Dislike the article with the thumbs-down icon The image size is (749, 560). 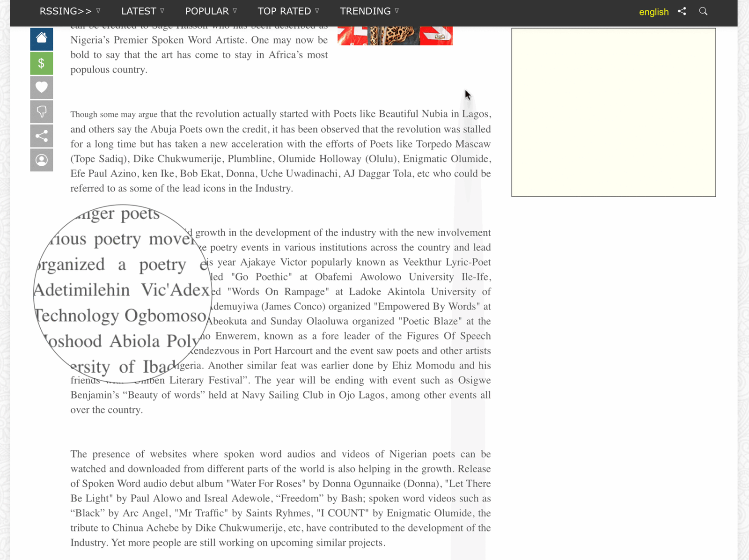tap(41, 111)
